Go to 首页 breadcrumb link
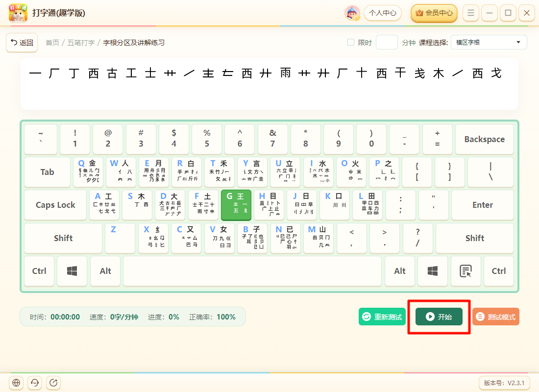Viewport: 539px width, 392px height. pyautogui.click(x=52, y=43)
